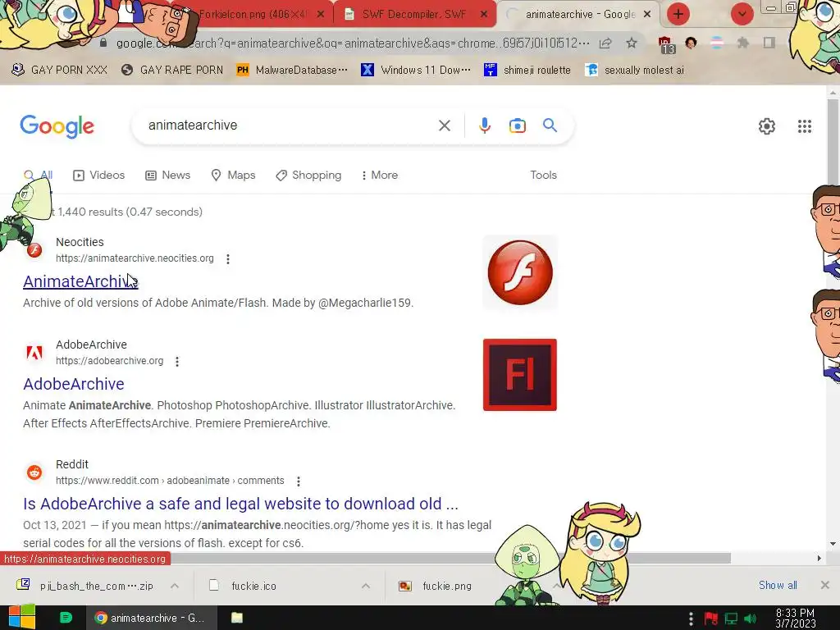Switch to Maps search tab
840x630 pixels.
tap(233, 176)
